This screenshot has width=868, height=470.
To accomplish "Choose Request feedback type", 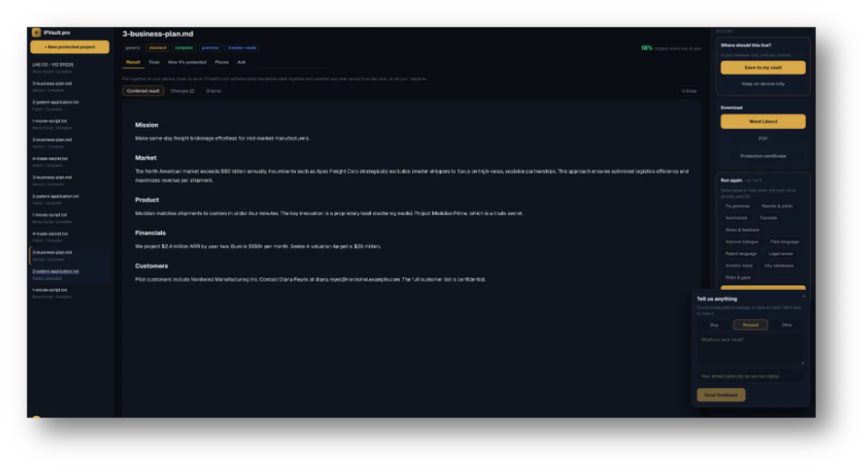I will 750,325.
